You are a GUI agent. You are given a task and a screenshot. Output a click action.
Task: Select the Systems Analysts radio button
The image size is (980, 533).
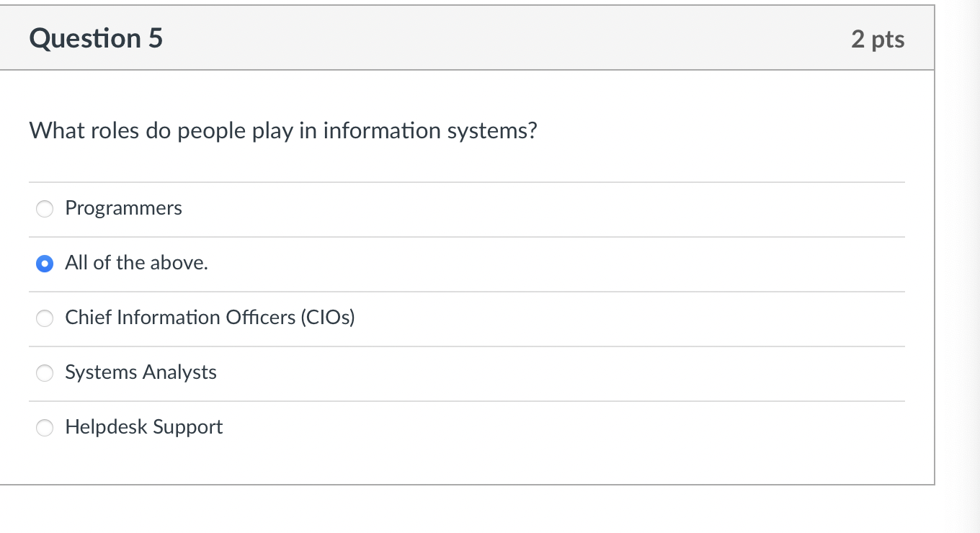pos(45,373)
